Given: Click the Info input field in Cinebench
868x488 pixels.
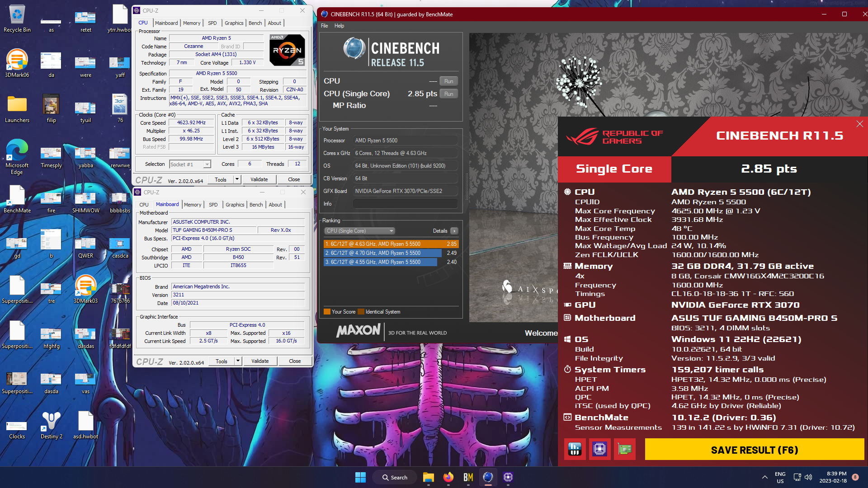Looking at the screenshot, I should [x=405, y=204].
